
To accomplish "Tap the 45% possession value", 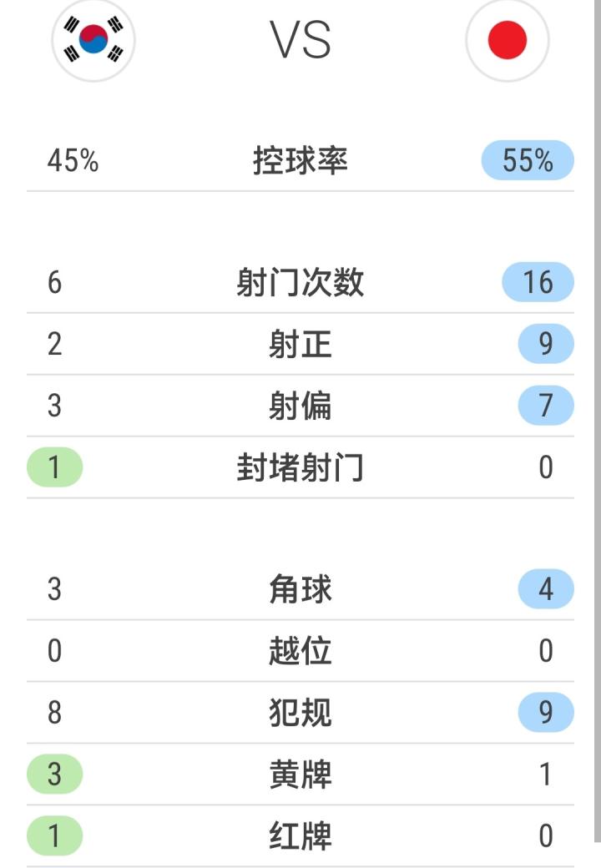I will point(73,160).
